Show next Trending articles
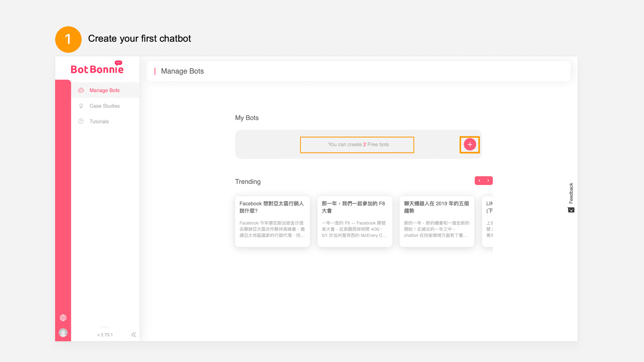Viewport: 644px width, 362px height. click(x=488, y=180)
